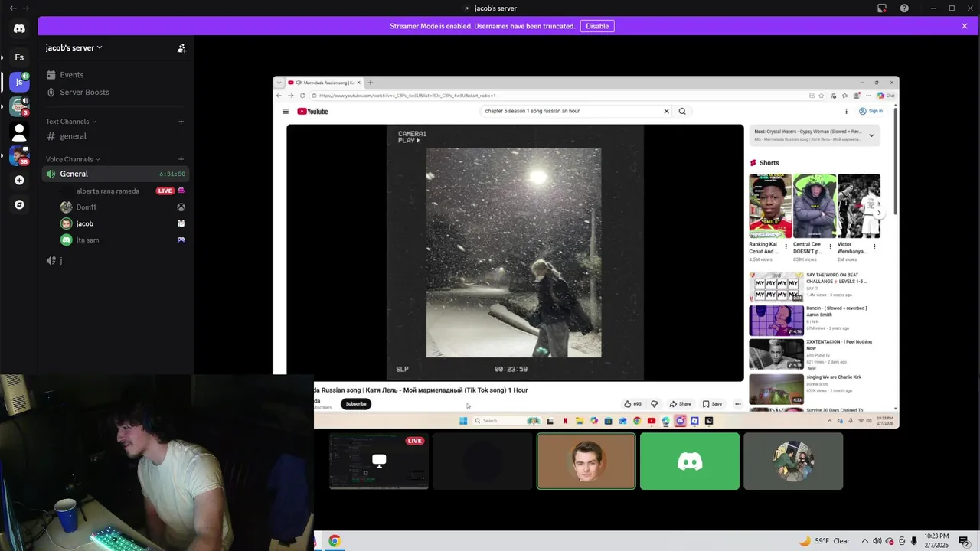Expand the Next up playlist chevron

[871, 135]
